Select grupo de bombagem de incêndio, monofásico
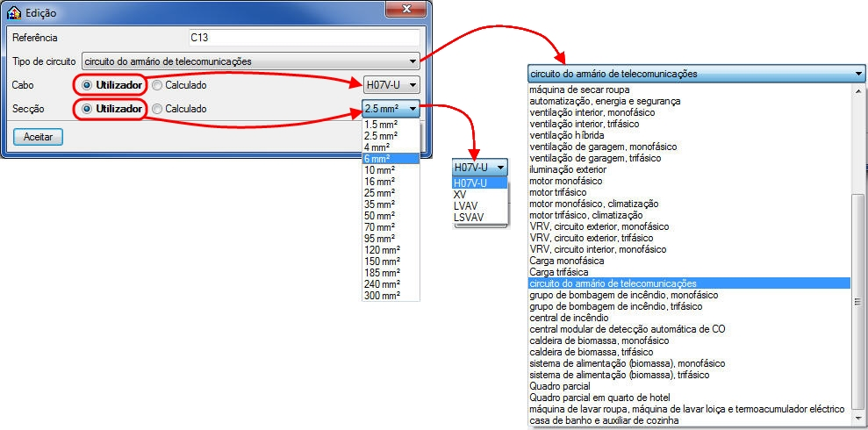This screenshot has width=868, height=430. pyautogui.click(x=689, y=295)
